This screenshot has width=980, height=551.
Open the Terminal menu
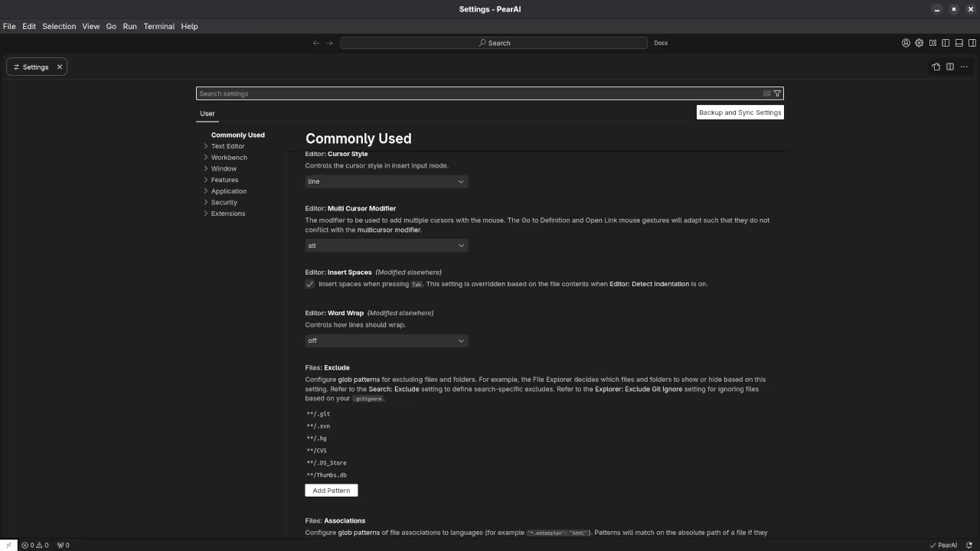click(x=158, y=26)
